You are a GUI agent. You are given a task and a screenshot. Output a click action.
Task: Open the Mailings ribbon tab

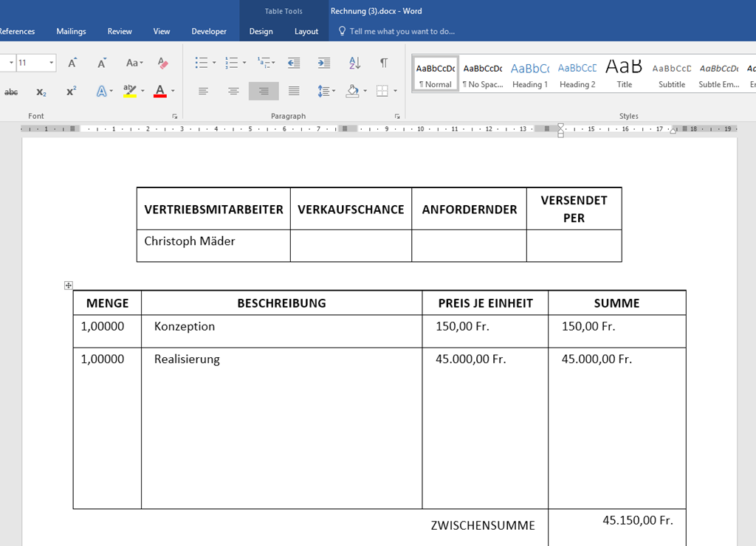[71, 31]
